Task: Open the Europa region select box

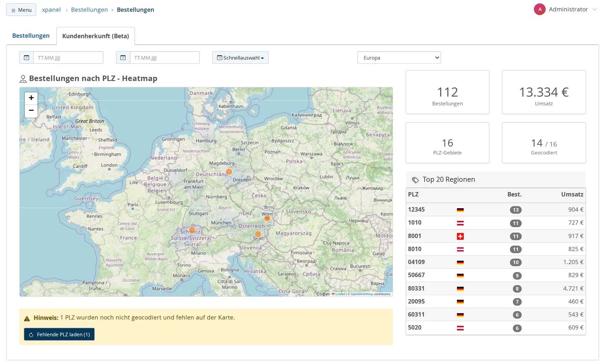Action: pos(399,58)
